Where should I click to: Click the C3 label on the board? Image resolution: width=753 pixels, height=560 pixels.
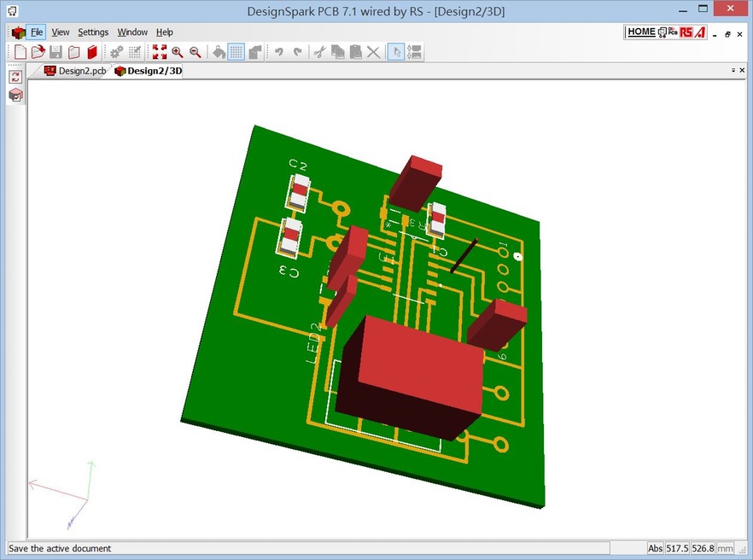click(289, 271)
